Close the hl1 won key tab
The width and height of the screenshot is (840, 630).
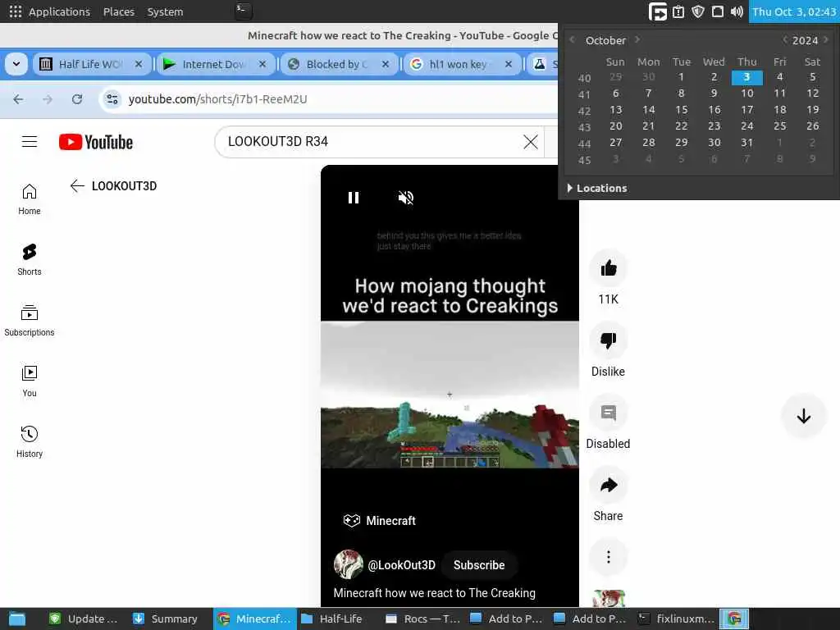[509, 64]
